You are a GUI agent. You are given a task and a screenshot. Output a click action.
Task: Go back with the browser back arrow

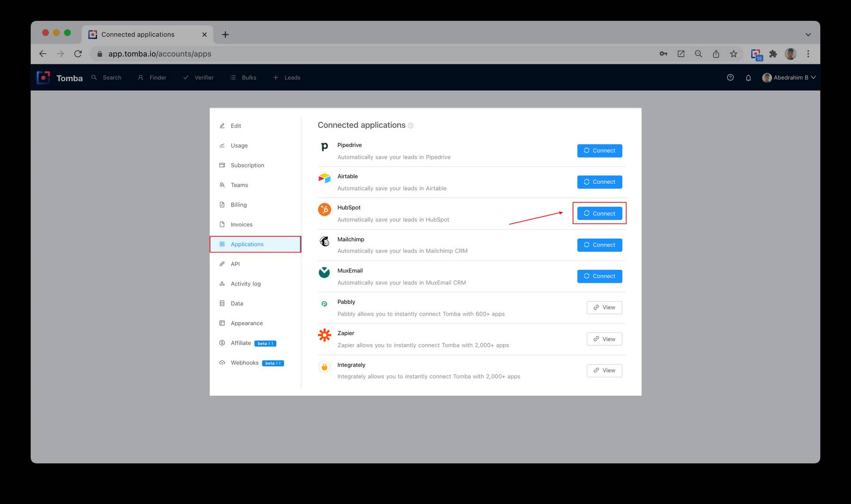click(43, 54)
